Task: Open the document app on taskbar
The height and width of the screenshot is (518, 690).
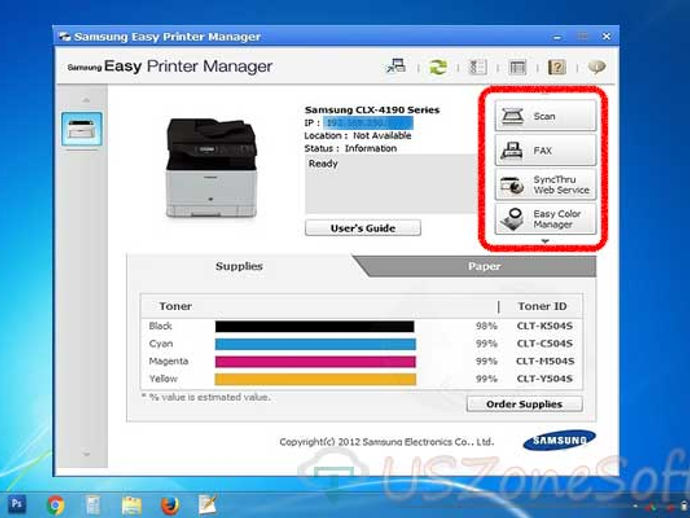Action: [93, 505]
